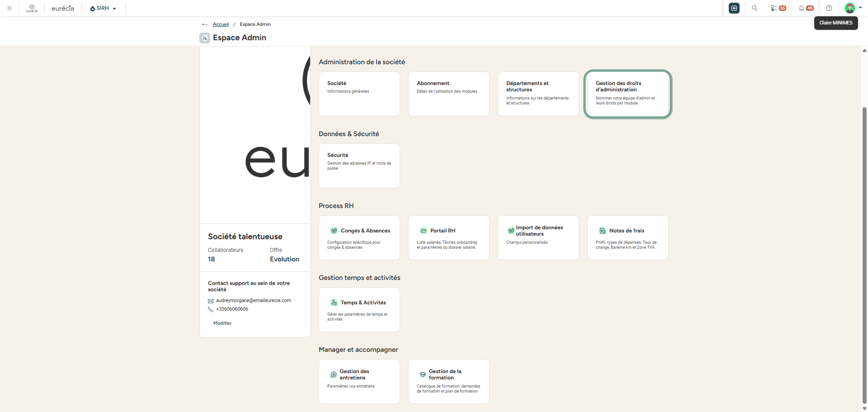The height and width of the screenshot is (412, 868).
Task: Open Import de données utilisateurs title
Action: coord(539,231)
